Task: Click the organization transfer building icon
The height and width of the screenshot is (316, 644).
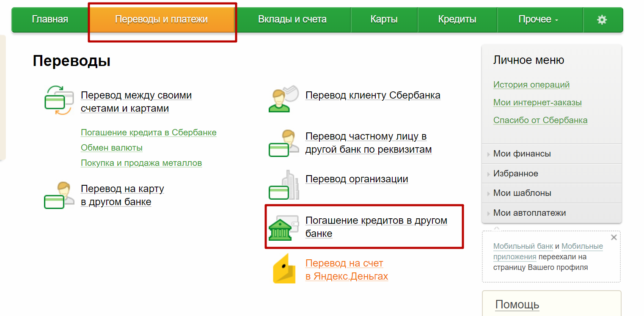Action: click(x=283, y=185)
